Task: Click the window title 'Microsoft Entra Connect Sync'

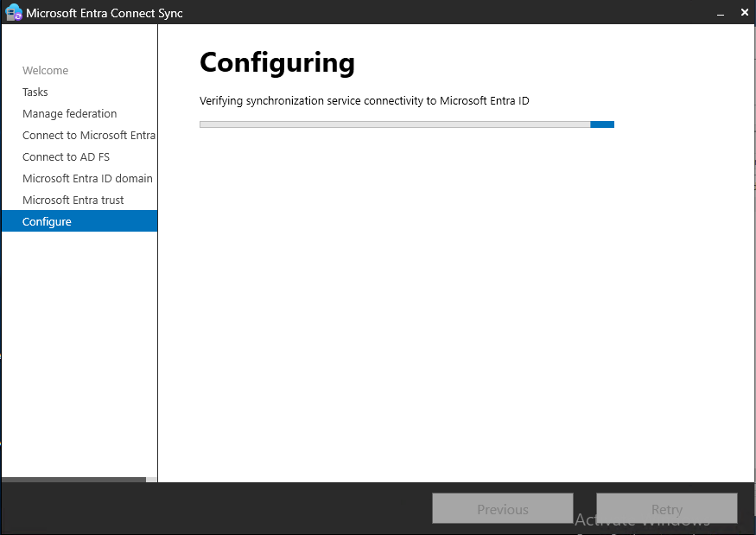Action: coord(105,13)
